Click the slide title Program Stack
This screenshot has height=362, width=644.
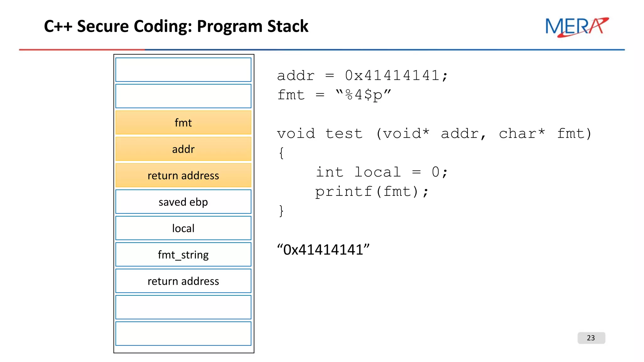pos(176,26)
